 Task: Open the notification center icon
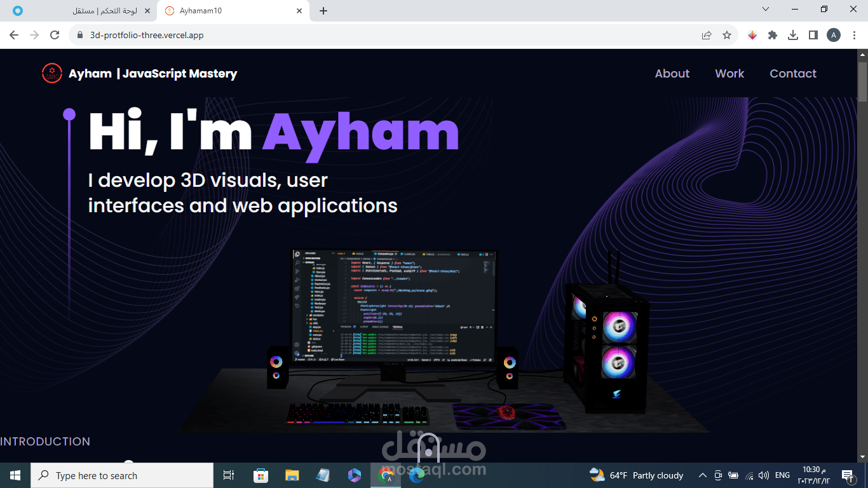point(847,475)
